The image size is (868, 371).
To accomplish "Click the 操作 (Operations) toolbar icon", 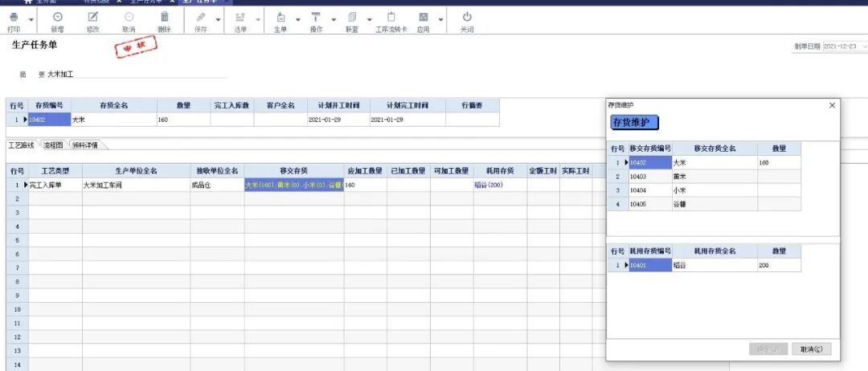I will click(x=316, y=17).
